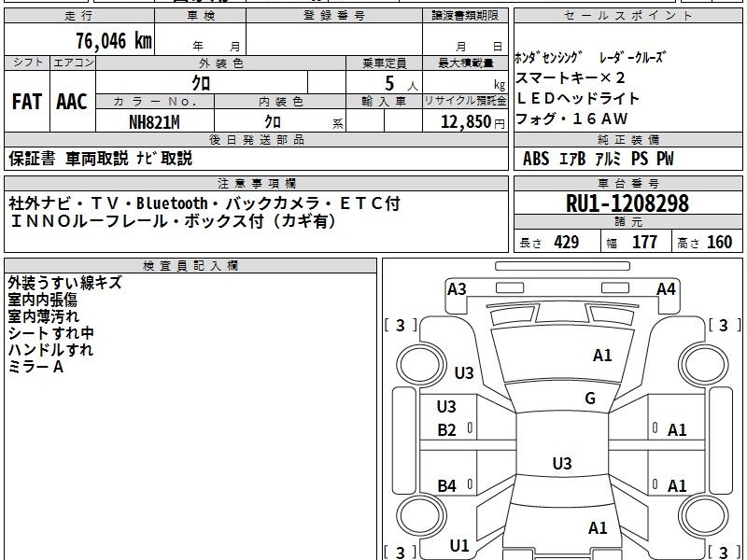
Task: Select the シートすれ中 note
Action: coord(51,333)
